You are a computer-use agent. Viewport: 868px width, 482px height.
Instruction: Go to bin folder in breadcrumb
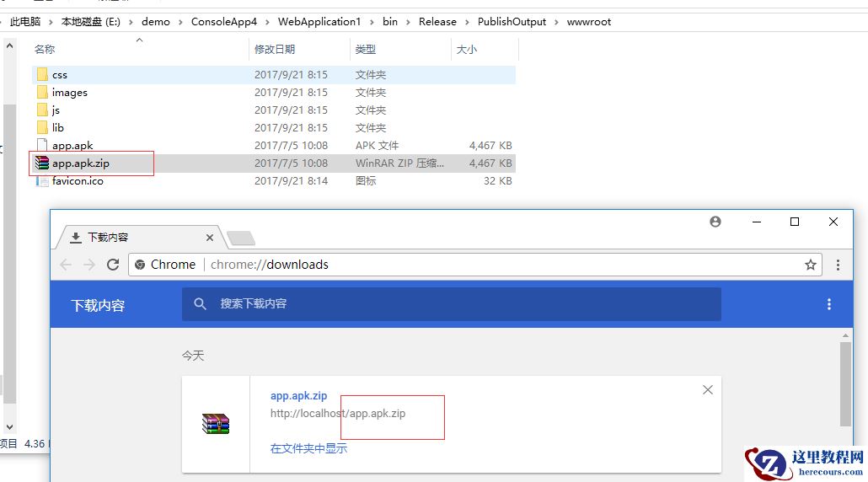[x=389, y=22]
